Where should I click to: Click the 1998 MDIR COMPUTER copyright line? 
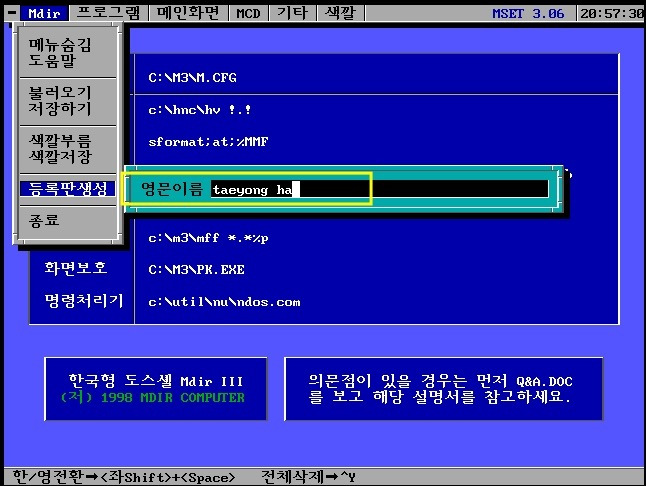tap(152, 397)
